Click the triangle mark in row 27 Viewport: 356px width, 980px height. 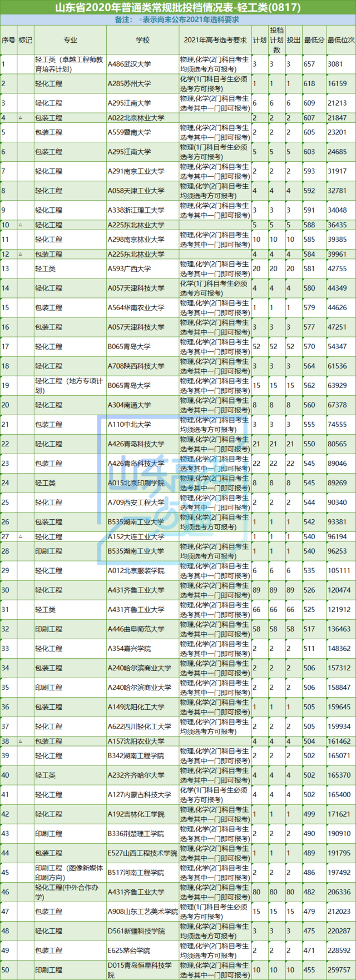coord(20,537)
